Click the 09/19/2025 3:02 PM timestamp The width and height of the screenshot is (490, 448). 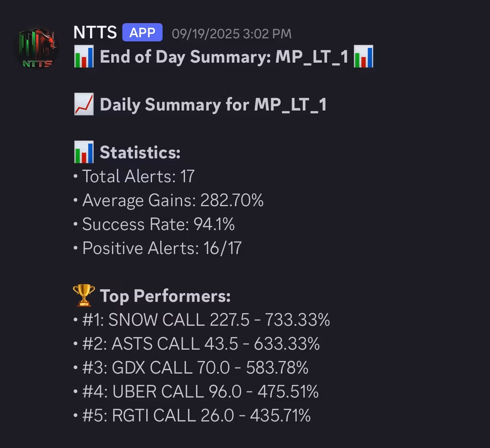[x=231, y=34]
